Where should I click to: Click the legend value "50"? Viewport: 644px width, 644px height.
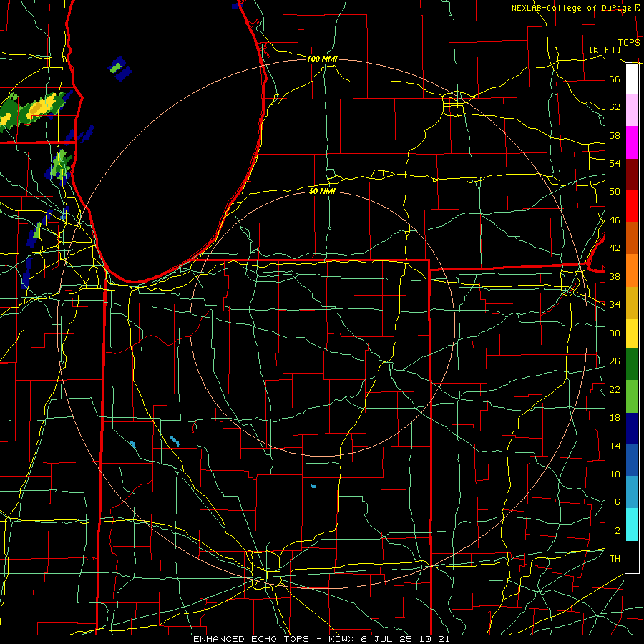click(x=615, y=192)
